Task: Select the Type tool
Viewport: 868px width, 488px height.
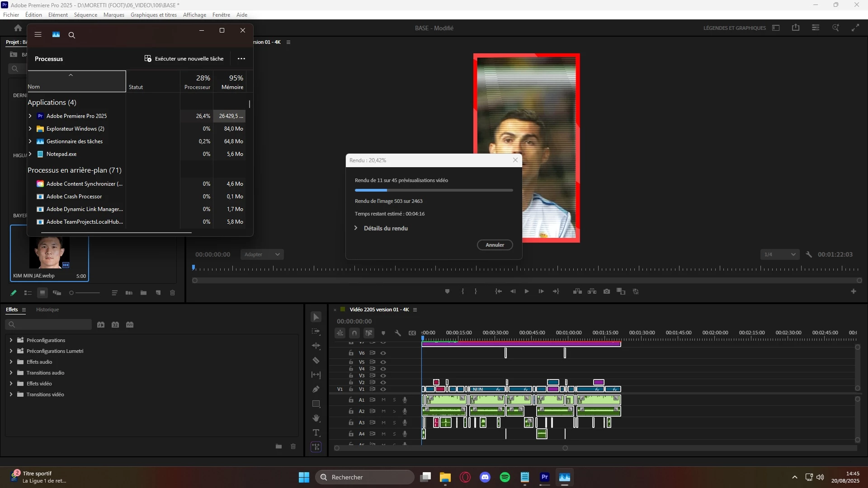Action: (x=316, y=432)
